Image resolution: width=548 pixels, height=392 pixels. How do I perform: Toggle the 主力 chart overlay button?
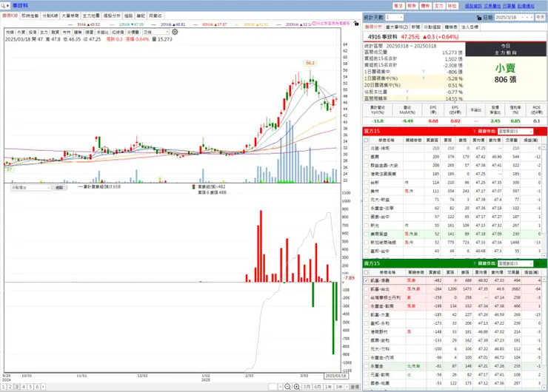(x=44, y=32)
